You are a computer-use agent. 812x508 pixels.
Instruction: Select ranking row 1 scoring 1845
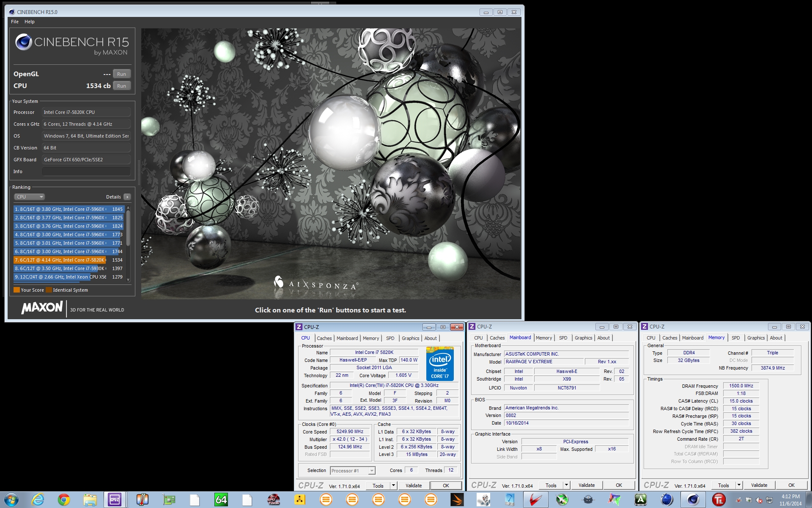click(x=69, y=209)
